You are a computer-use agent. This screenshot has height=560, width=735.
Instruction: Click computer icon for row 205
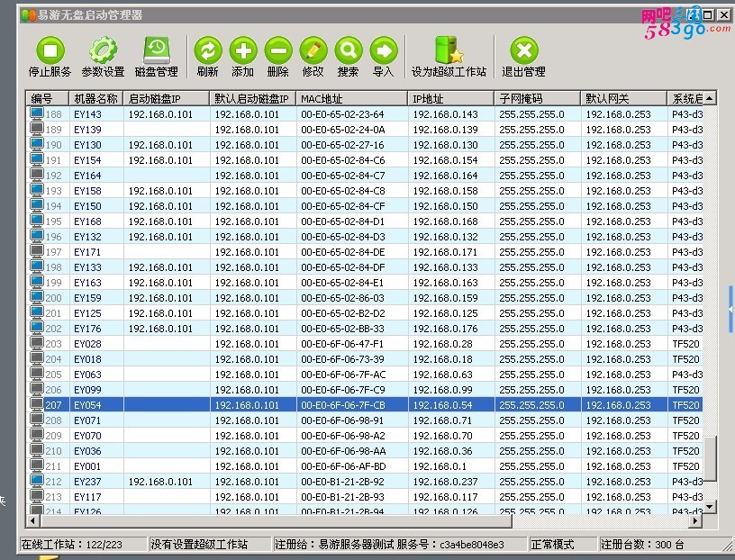pos(37,375)
